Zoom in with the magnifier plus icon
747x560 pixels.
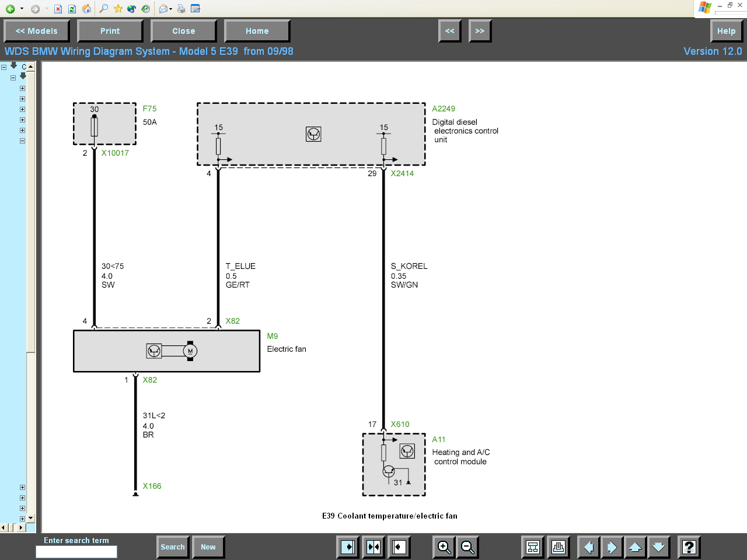click(444, 547)
